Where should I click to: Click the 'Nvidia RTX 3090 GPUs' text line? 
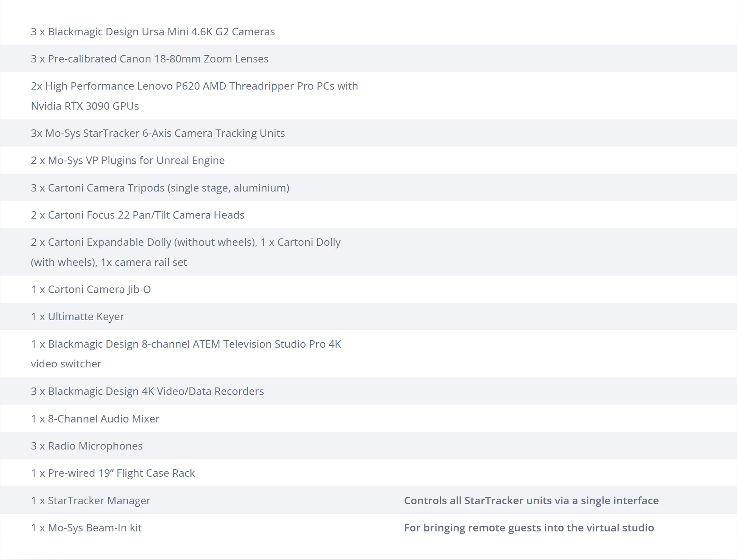[85, 106]
